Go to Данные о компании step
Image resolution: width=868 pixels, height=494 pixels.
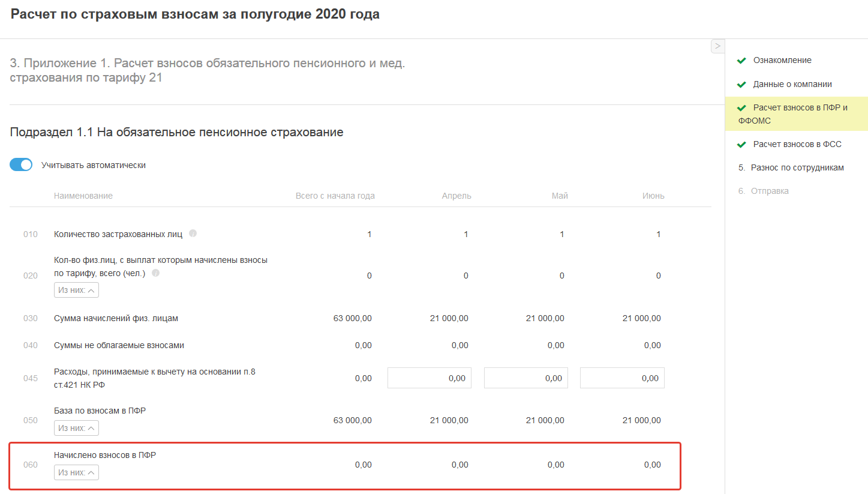pos(792,85)
